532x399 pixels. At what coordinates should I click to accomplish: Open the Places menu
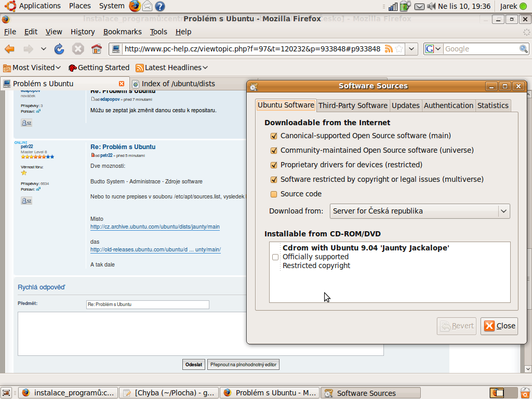[x=79, y=6]
